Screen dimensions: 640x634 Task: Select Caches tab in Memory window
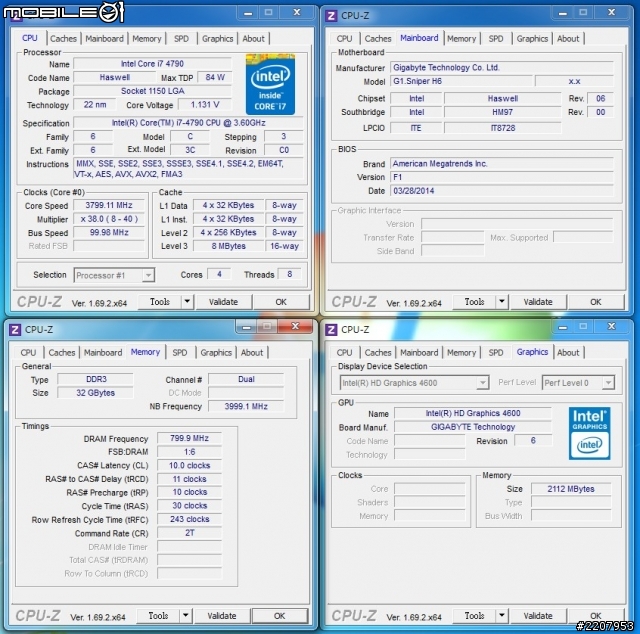click(x=62, y=352)
